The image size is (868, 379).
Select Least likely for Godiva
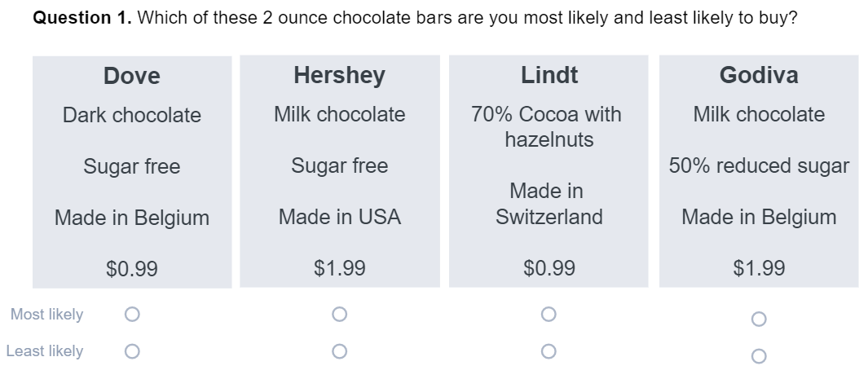[x=759, y=355]
